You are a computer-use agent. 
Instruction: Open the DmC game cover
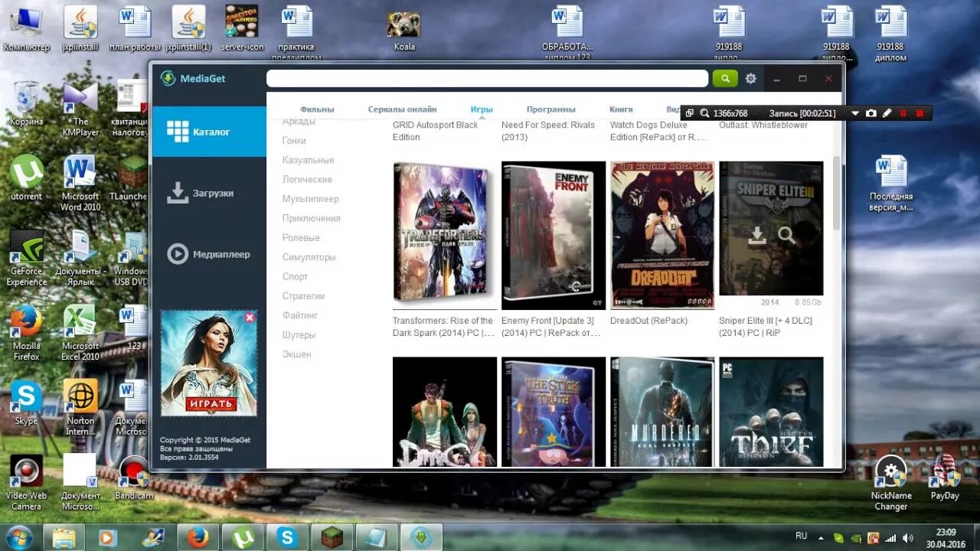445,412
